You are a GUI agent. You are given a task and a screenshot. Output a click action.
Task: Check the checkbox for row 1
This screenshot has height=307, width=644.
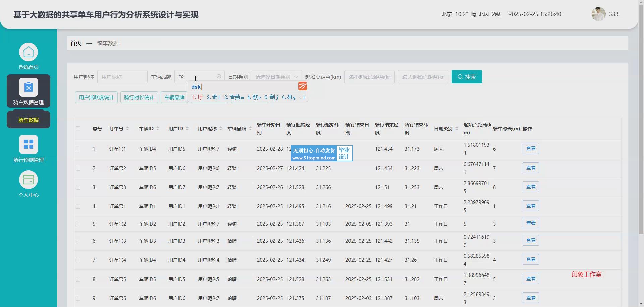[x=78, y=149]
